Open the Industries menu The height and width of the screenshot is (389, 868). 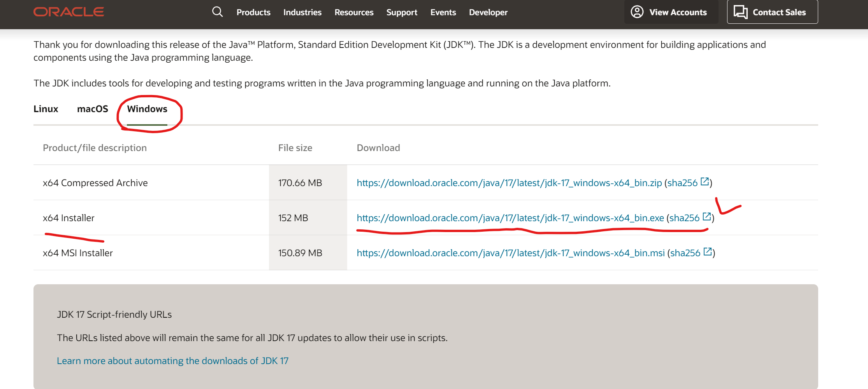(302, 12)
